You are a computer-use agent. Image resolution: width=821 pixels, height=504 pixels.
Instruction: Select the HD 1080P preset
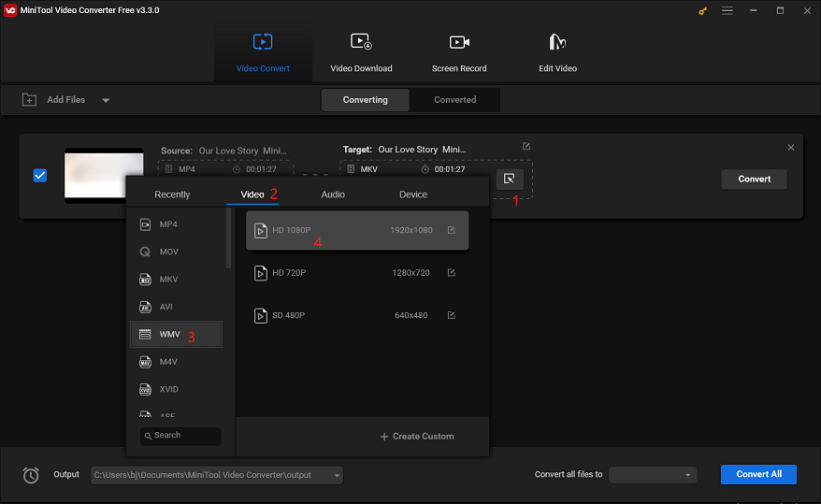pos(357,230)
